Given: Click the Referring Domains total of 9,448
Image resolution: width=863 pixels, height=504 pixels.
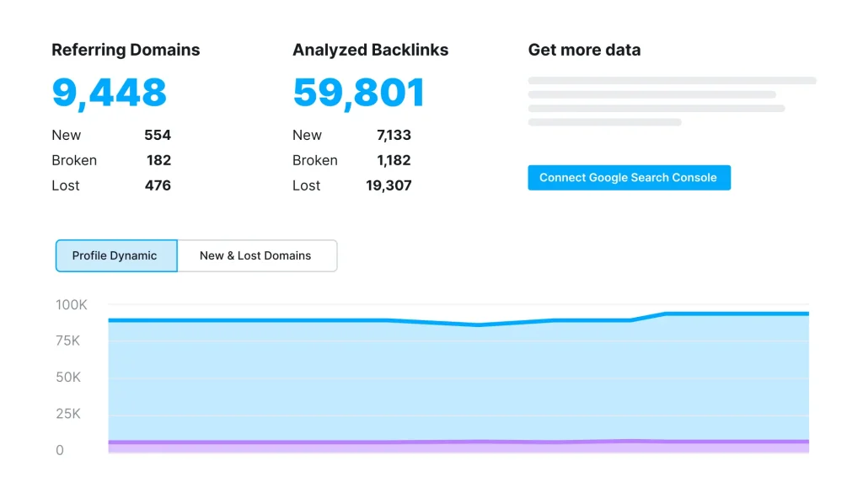Looking at the screenshot, I should 110,93.
